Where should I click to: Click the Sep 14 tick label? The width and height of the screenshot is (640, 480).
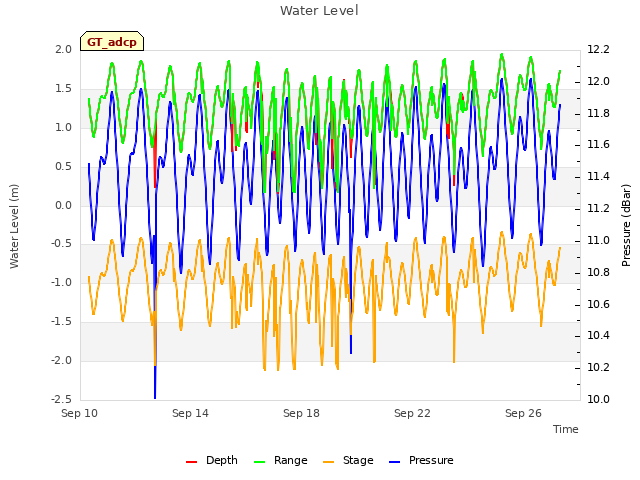point(190,413)
